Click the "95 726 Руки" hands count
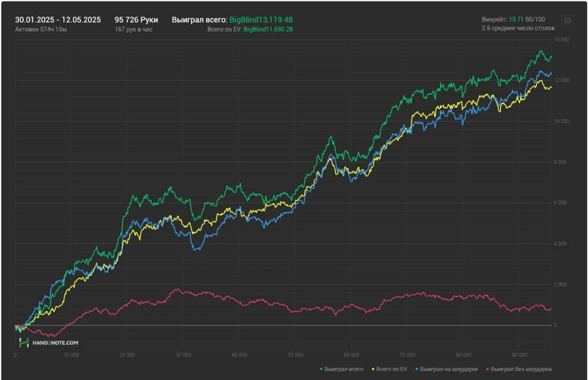This screenshot has width=588, height=380. 136,20
